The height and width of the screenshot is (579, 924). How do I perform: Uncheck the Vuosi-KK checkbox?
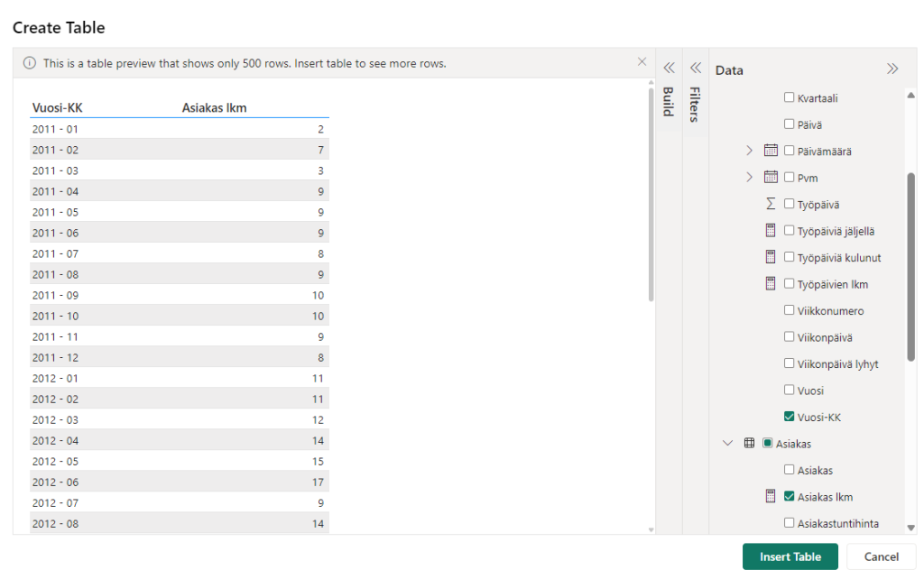point(789,417)
